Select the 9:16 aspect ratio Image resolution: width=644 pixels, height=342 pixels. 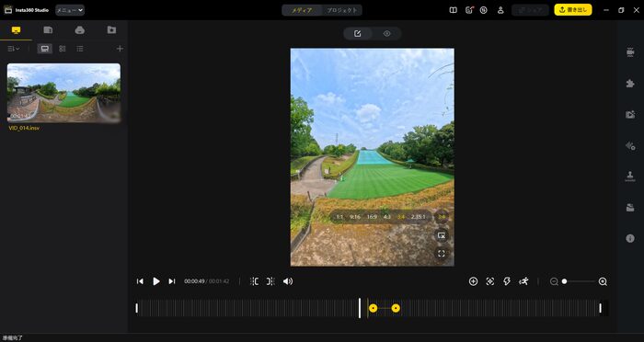355,217
